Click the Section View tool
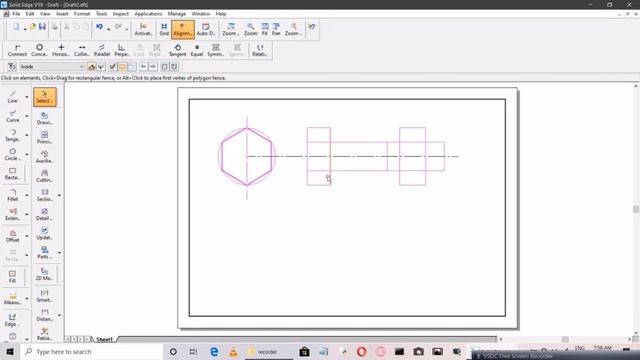 point(44,195)
